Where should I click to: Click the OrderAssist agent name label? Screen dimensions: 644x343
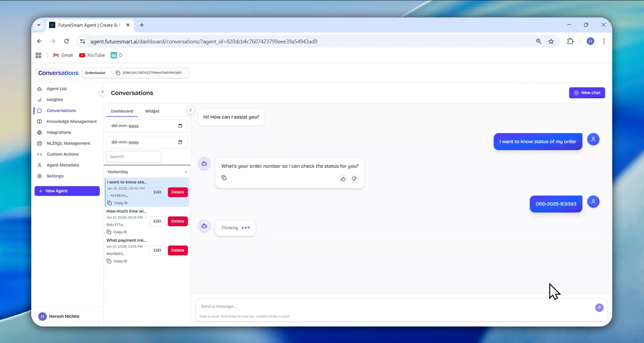(95, 73)
